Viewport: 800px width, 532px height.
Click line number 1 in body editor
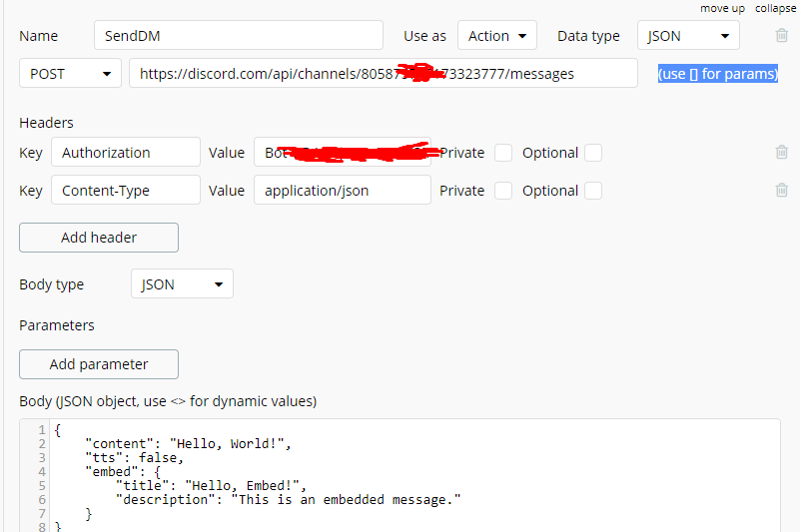pos(42,430)
